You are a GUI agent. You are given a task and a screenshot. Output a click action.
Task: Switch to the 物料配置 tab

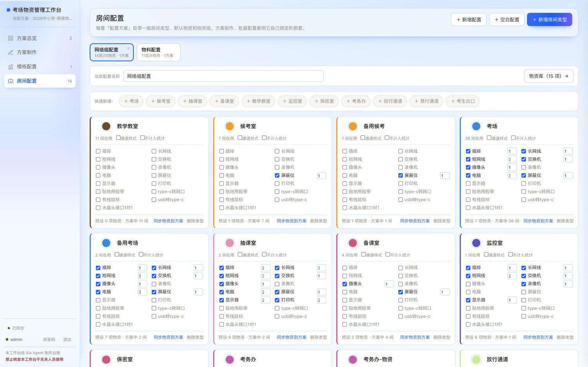(158, 52)
